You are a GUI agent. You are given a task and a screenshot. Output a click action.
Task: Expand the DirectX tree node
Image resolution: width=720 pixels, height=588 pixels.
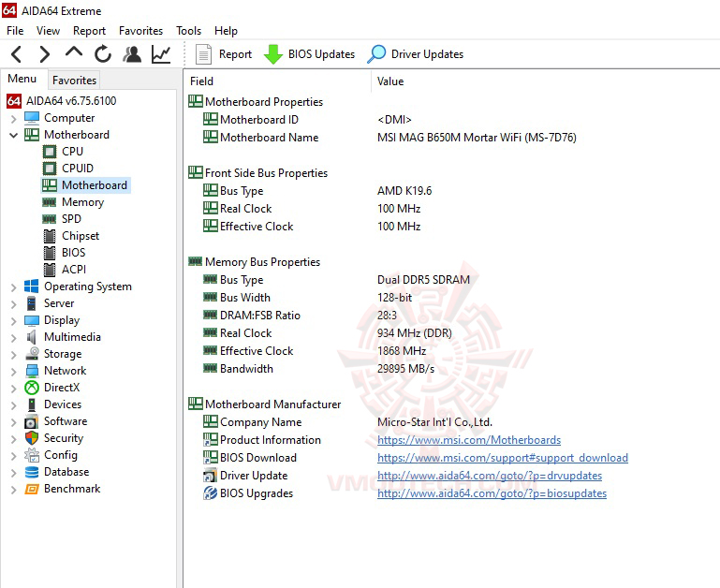(x=14, y=389)
